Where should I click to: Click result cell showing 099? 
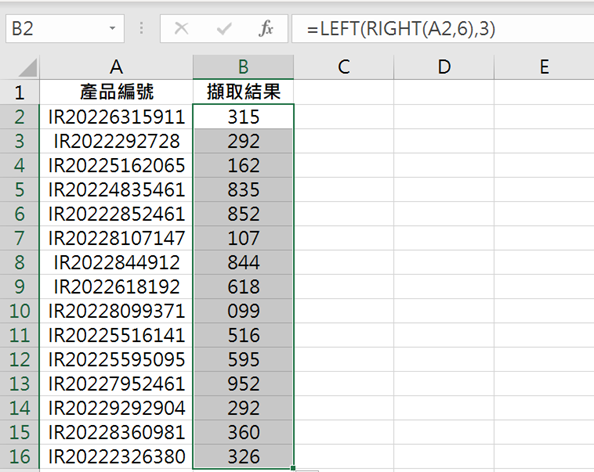tap(243, 311)
